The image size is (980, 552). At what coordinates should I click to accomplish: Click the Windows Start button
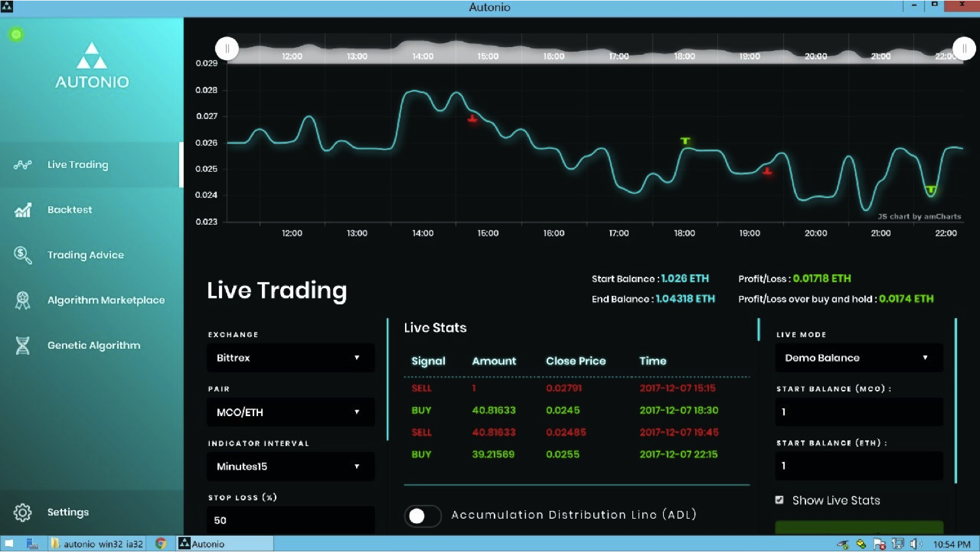coord(9,544)
